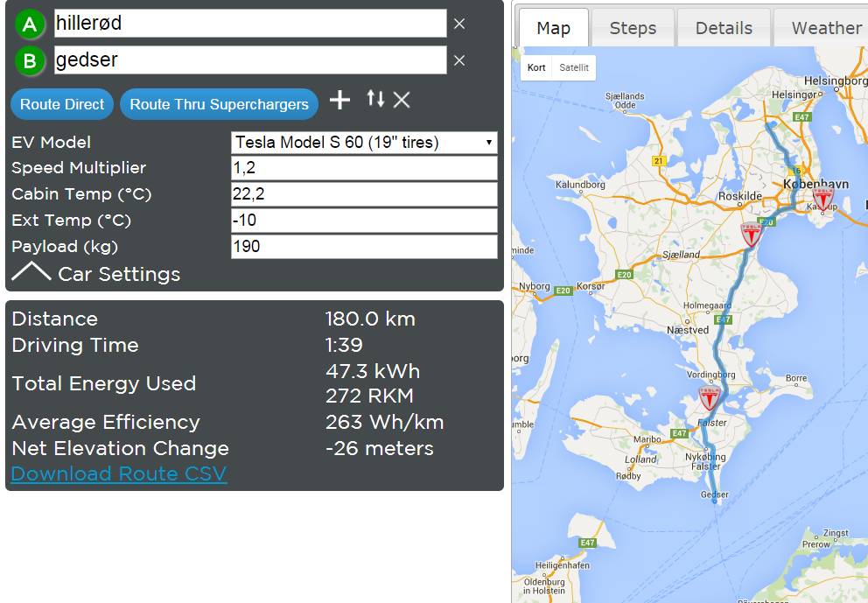The height and width of the screenshot is (603, 868).
Task: Click the Tesla supercharger marker near København
Action: pos(822,200)
